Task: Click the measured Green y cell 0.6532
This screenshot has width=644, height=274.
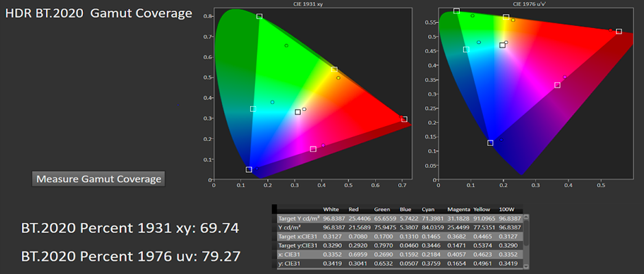Action: pyautogui.click(x=384, y=264)
